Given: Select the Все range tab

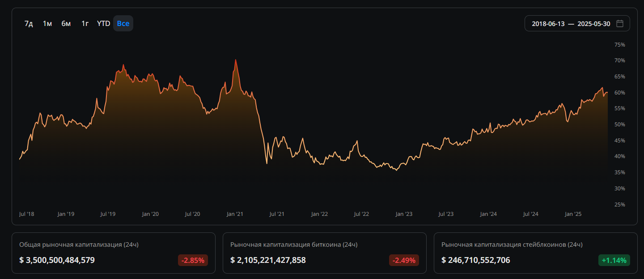Looking at the screenshot, I should 123,23.
